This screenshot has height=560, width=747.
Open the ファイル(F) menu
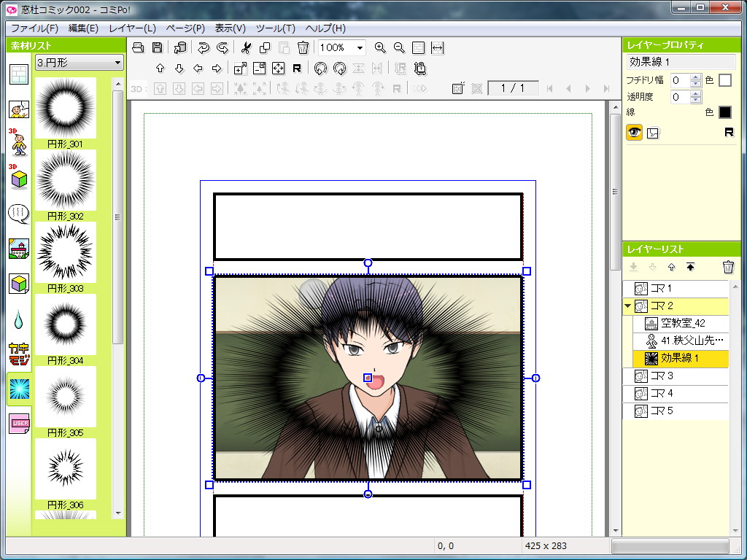[34, 28]
